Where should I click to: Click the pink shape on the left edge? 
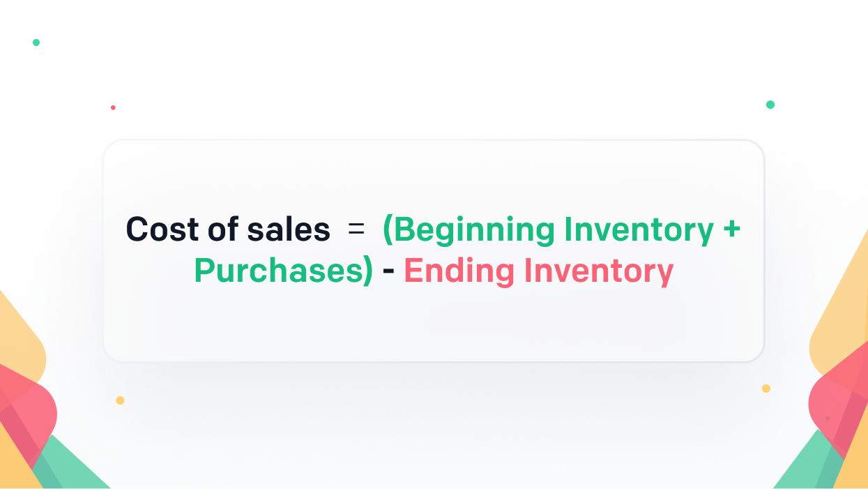coord(31,412)
